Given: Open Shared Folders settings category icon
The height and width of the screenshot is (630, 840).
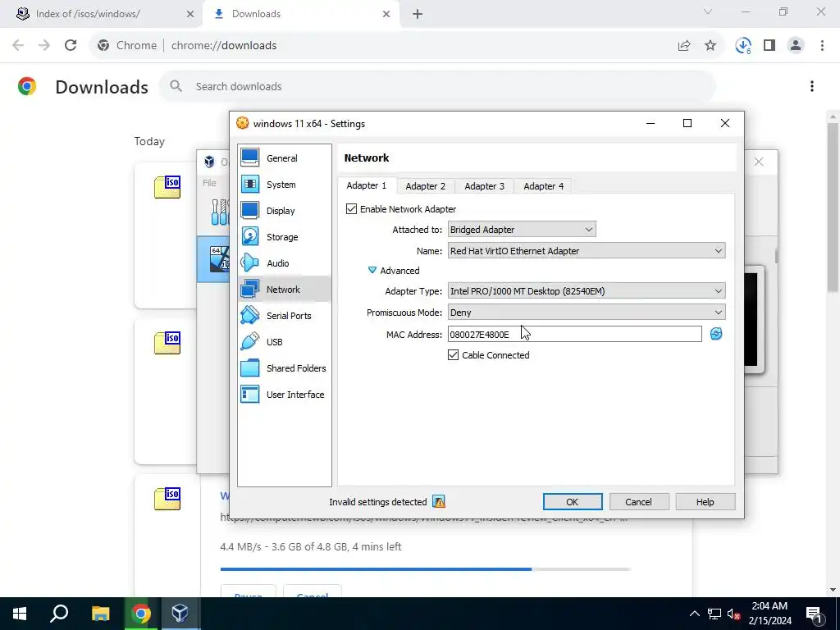Looking at the screenshot, I should pos(249,367).
